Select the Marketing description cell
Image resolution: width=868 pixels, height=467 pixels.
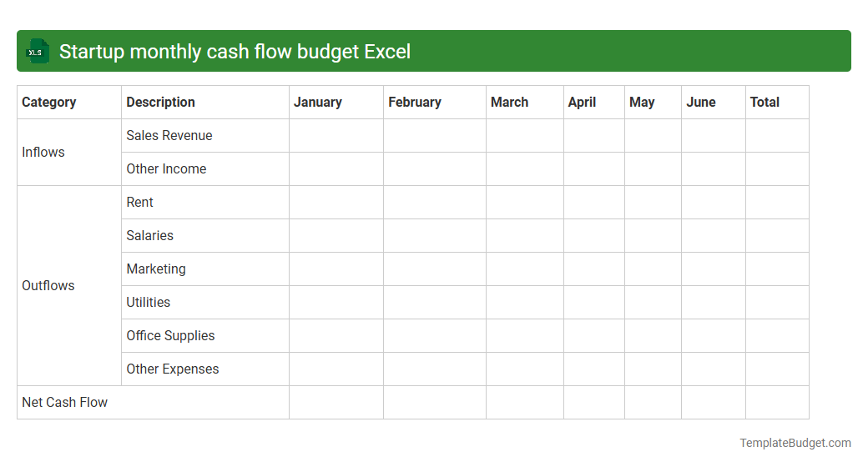click(x=204, y=269)
